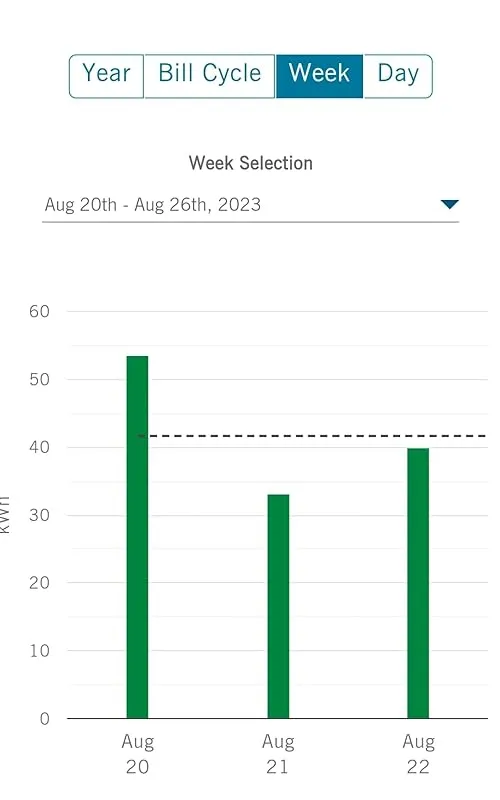Click the Aug 20 axis label
The height and width of the screenshot is (800, 500).
click(138, 754)
